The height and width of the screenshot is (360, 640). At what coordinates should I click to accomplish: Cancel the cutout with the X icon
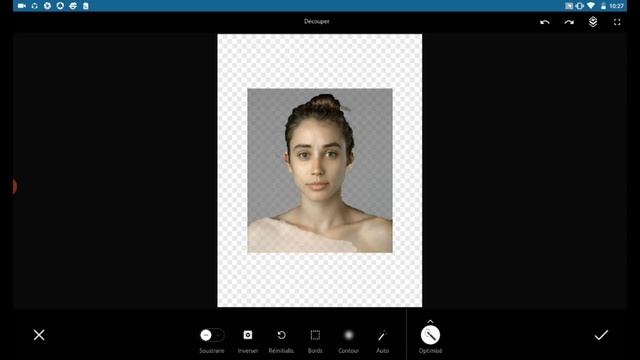[x=39, y=335]
